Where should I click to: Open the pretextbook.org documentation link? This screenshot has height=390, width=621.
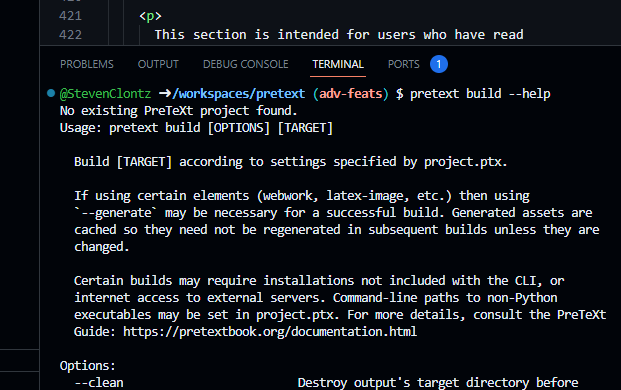pos(270,331)
